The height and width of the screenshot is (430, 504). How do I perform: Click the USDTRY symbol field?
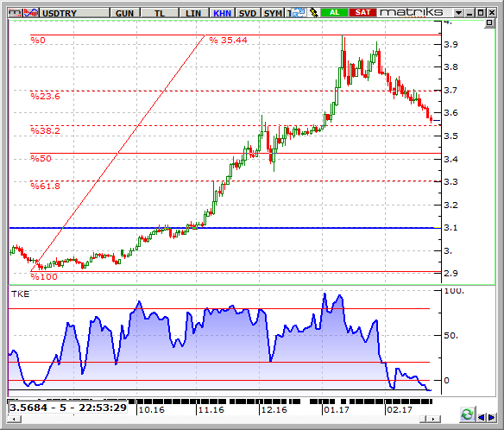(x=74, y=13)
